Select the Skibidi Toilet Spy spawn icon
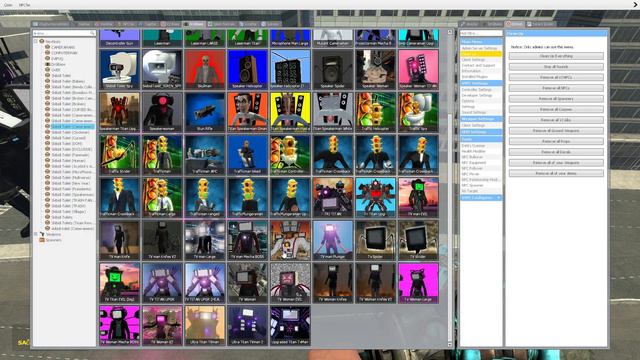640x360 pixels. click(x=120, y=69)
